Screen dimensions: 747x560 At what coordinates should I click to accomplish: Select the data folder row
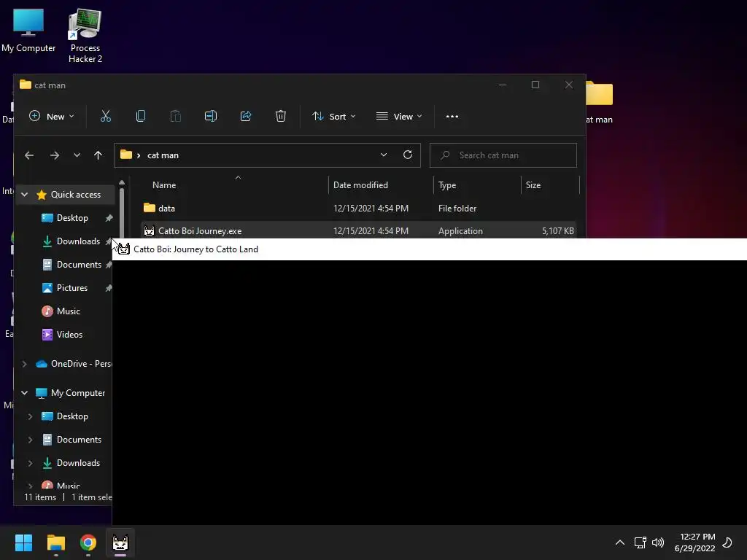(x=358, y=208)
